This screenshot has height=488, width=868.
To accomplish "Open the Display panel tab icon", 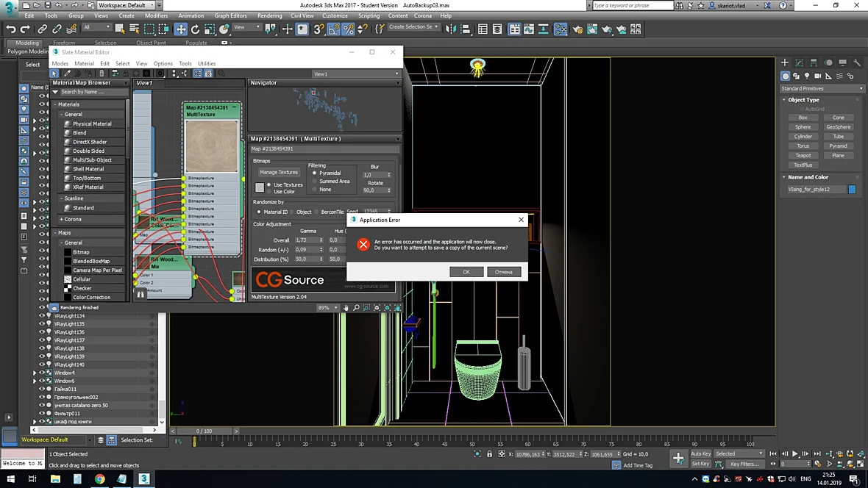I will pyautogui.click(x=842, y=62).
